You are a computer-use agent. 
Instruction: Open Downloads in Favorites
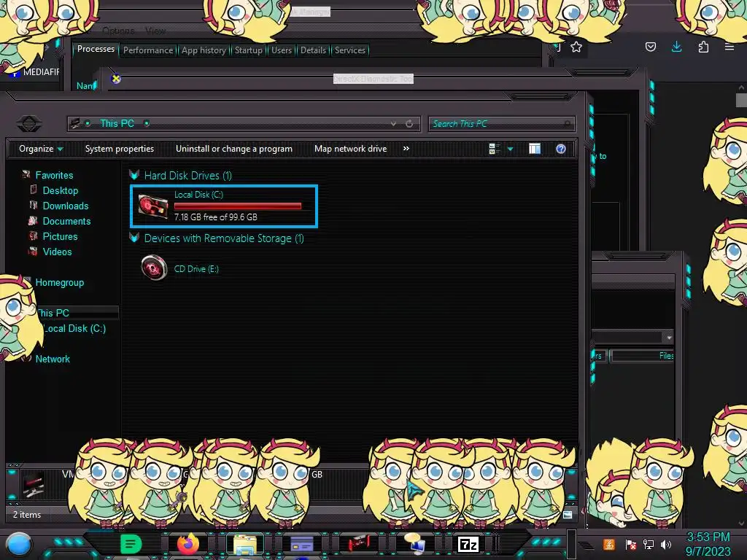point(65,206)
